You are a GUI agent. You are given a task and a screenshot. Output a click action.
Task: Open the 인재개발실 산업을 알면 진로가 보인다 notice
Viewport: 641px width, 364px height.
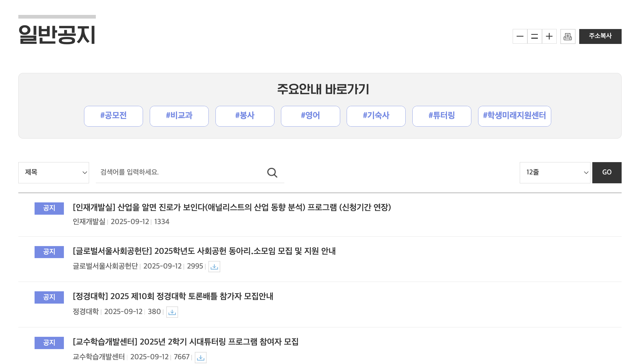232,207
